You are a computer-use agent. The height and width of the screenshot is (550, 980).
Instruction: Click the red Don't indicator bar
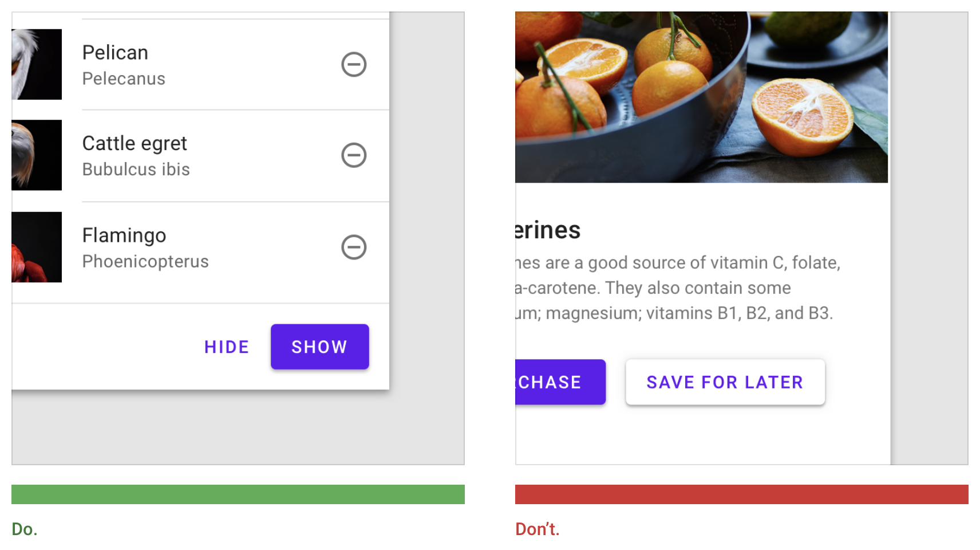742,494
